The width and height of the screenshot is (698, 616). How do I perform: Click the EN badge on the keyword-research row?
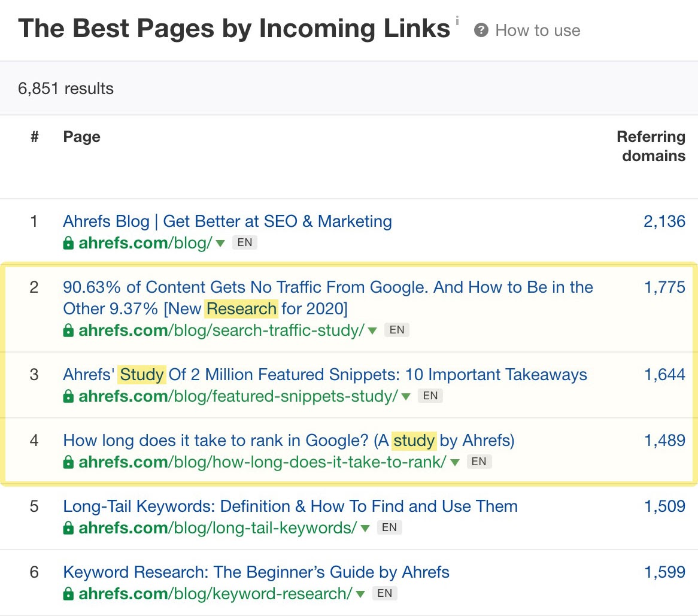point(385,593)
